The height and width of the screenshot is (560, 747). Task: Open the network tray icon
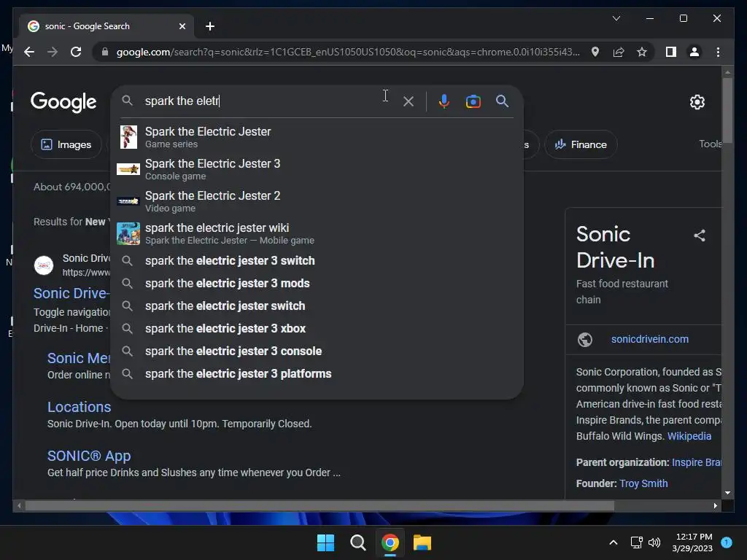pos(636,542)
